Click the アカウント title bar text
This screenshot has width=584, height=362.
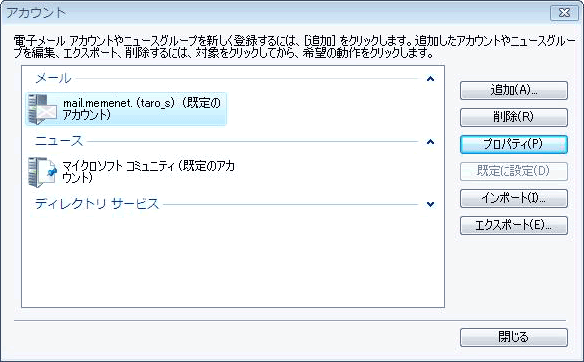[36, 13]
